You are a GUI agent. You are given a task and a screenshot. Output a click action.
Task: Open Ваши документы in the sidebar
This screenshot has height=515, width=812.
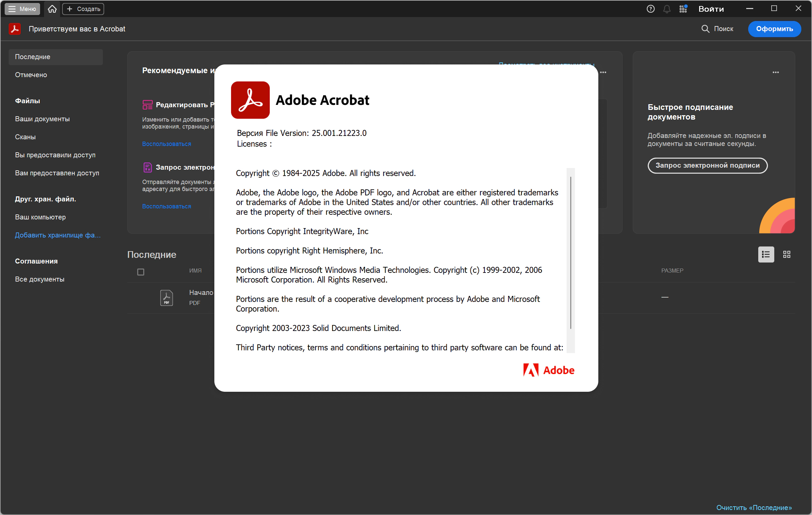pyautogui.click(x=42, y=119)
